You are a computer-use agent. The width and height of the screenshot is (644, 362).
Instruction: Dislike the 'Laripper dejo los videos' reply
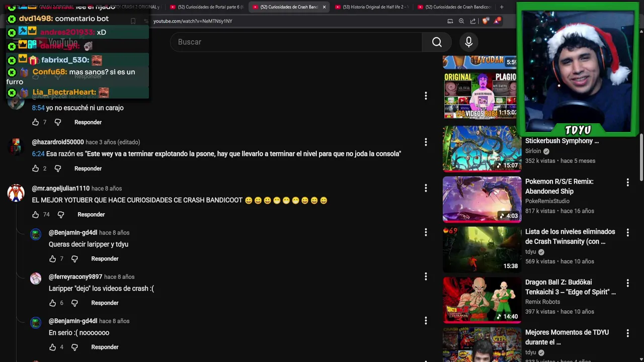tap(74, 303)
